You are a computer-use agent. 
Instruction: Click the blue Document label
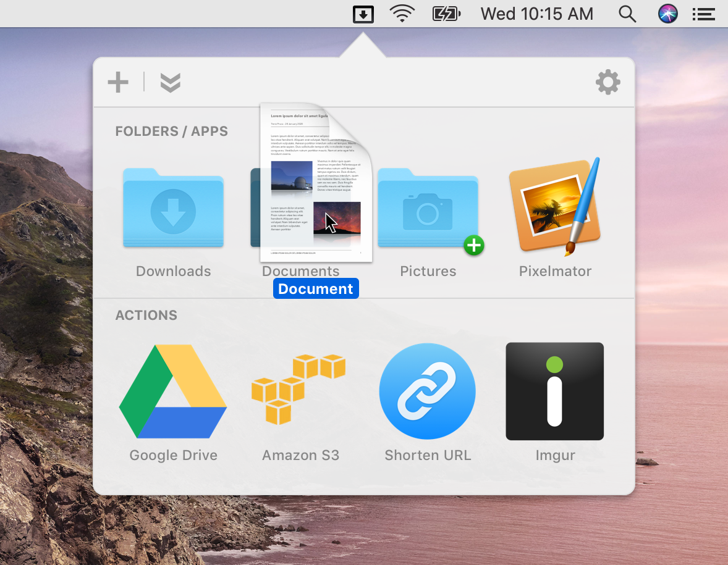coord(316,289)
